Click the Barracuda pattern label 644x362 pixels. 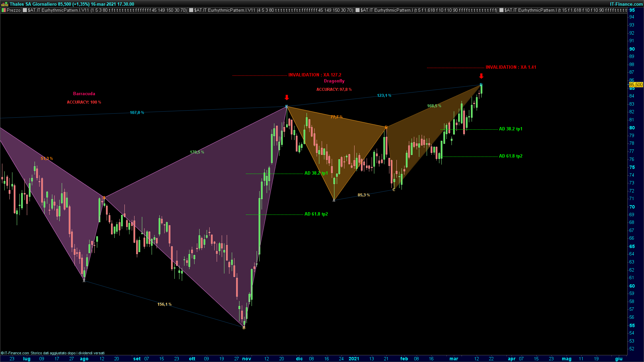[x=84, y=94]
